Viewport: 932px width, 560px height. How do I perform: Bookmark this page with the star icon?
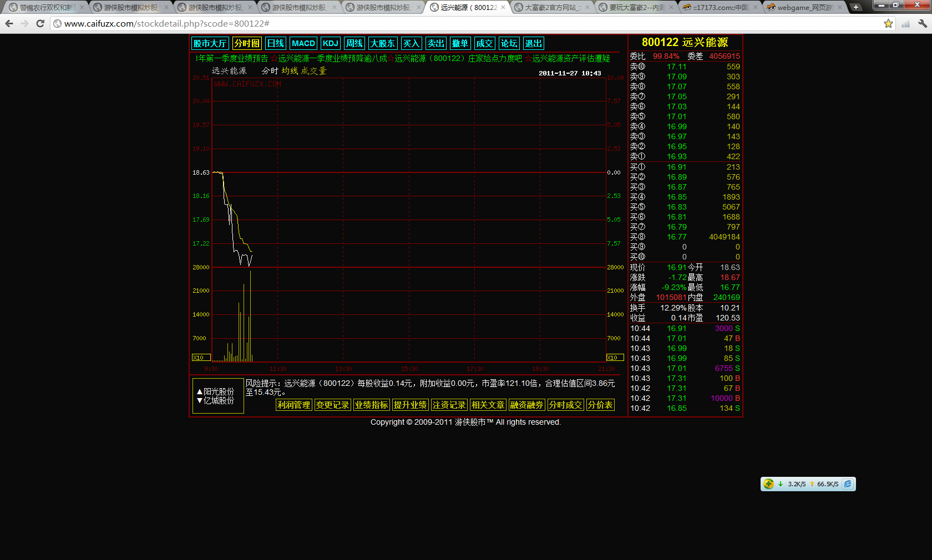point(888,23)
